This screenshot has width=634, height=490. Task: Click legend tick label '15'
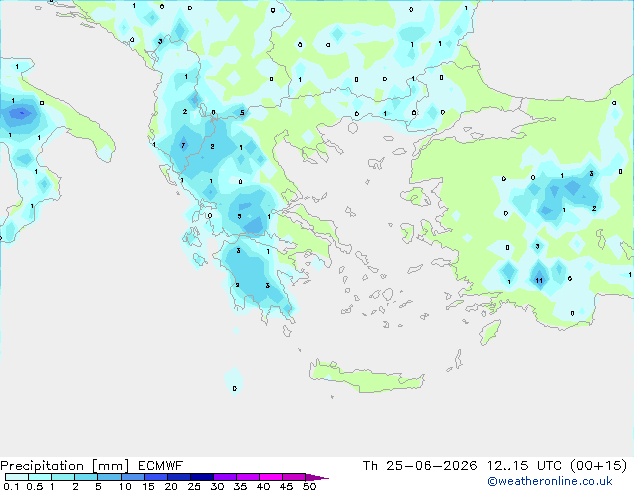(148, 486)
